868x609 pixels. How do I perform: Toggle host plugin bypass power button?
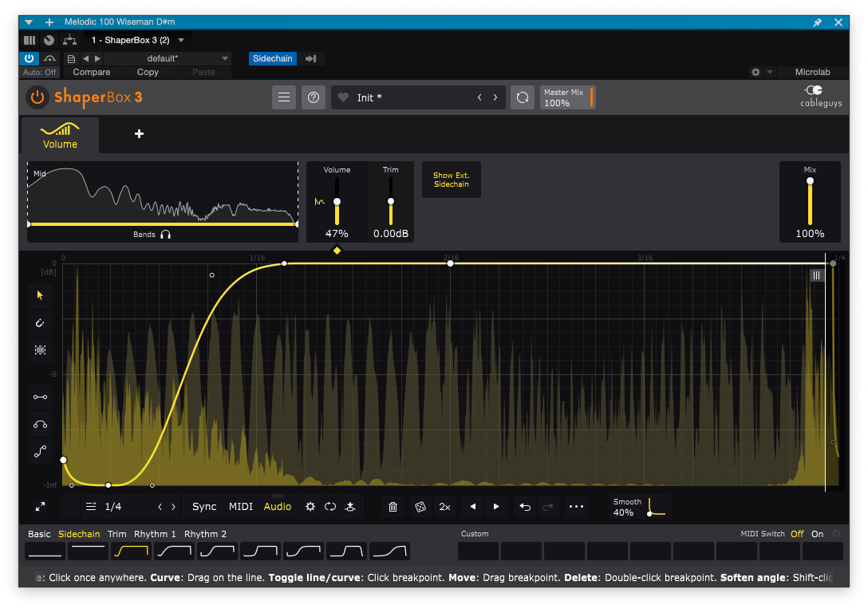(x=30, y=58)
